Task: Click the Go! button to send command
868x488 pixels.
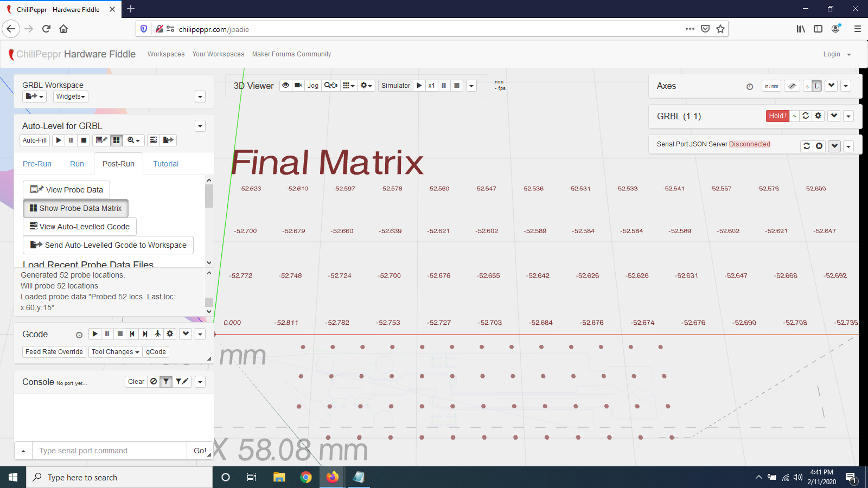Action: tap(200, 451)
